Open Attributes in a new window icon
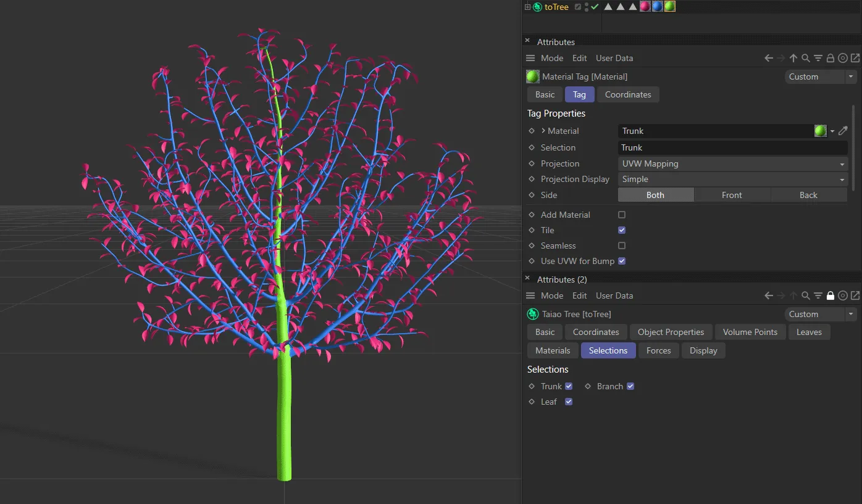 click(855, 58)
